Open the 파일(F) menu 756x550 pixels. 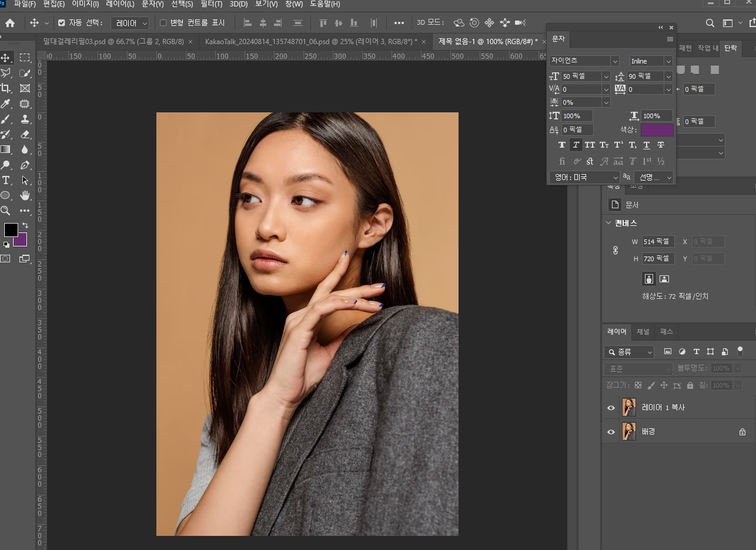coord(25,4)
